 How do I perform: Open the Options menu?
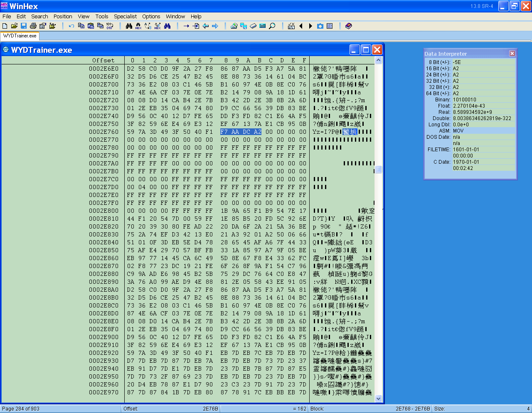coord(151,16)
